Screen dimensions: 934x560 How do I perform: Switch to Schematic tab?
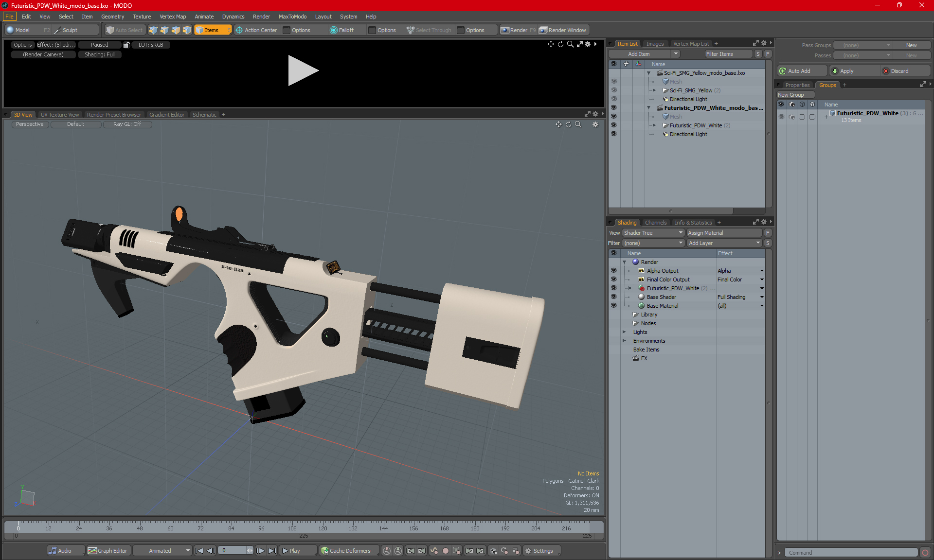[204, 115]
